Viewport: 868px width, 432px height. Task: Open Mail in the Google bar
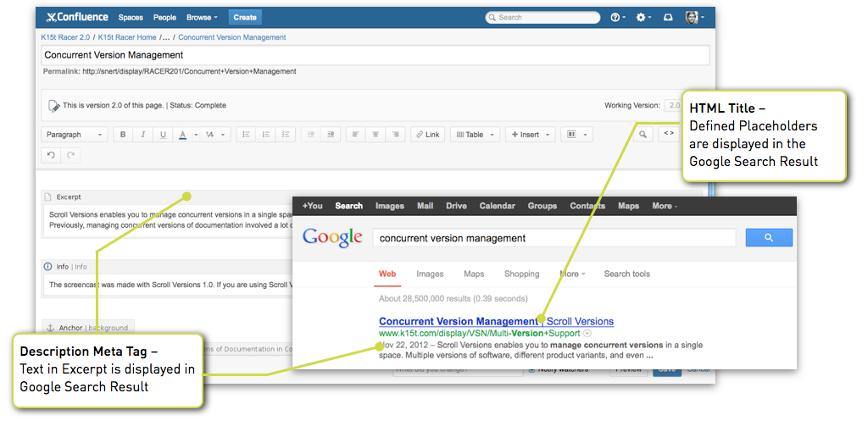tap(426, 206)
